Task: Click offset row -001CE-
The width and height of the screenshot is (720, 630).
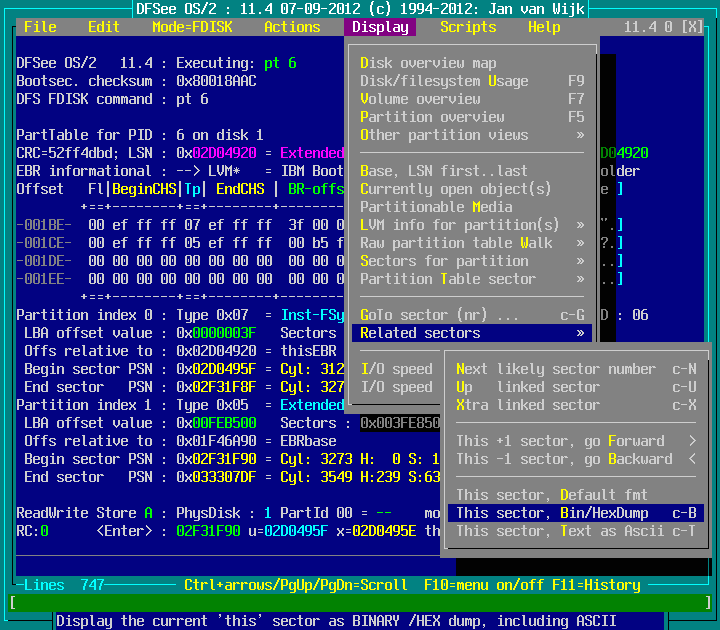Action: click(44, 242)
